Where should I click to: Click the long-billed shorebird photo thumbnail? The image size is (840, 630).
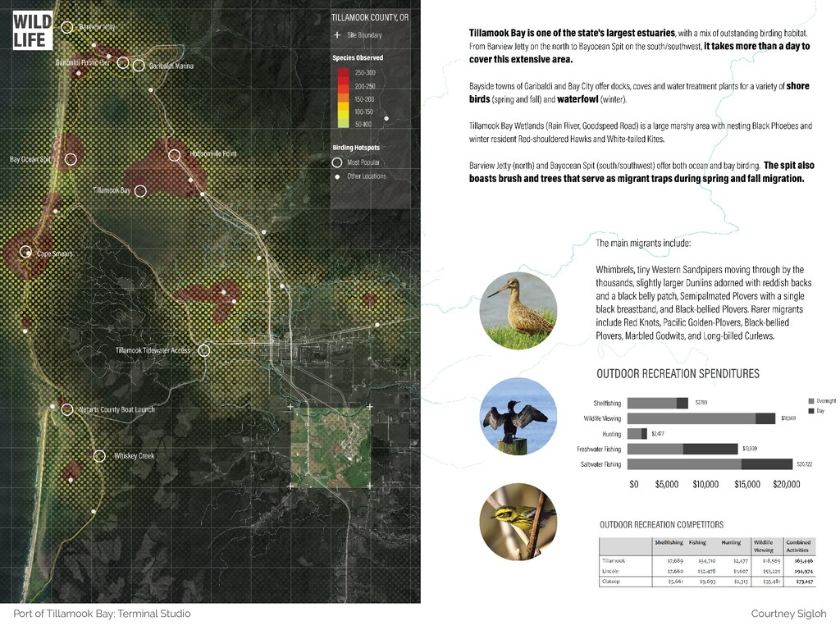(518, 311)
